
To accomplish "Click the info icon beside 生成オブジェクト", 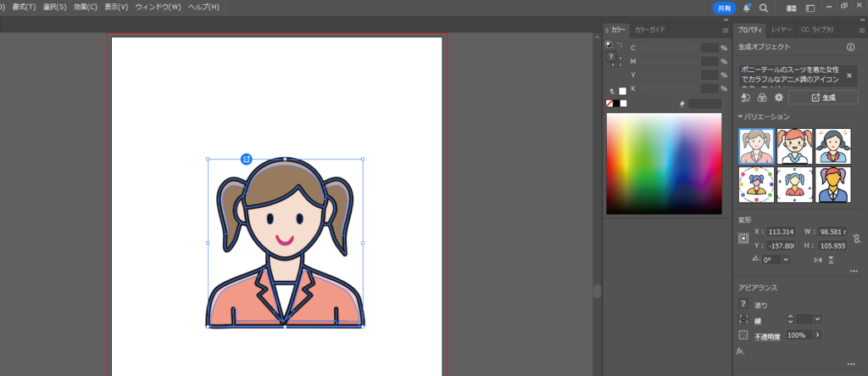I will click(x=850, y=48).
